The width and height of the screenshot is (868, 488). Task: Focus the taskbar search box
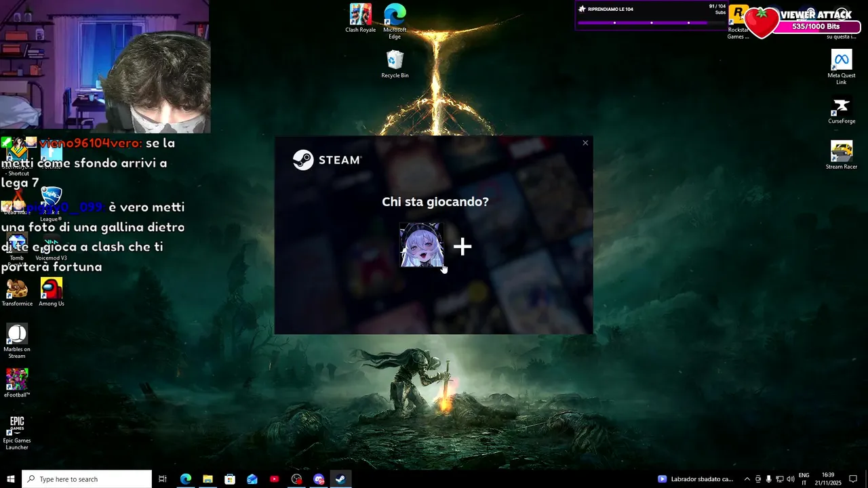[87, 479]
